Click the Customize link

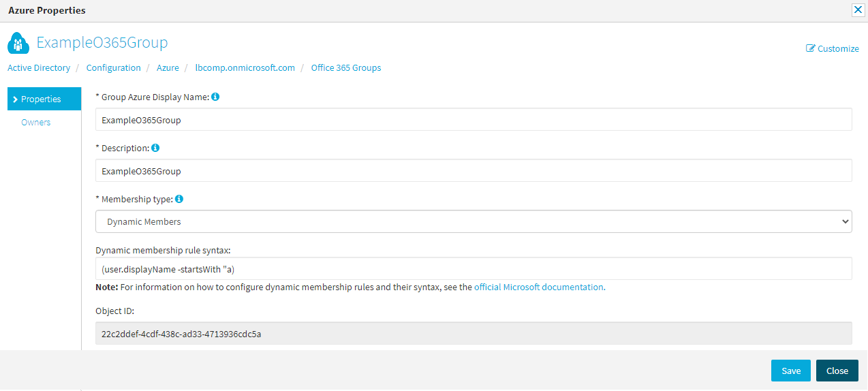[833, 48]
